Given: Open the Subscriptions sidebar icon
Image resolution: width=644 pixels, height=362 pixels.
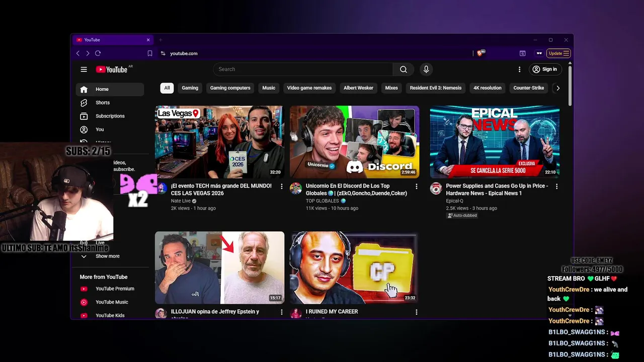Looking at the screenshot, I should point(84,116).
